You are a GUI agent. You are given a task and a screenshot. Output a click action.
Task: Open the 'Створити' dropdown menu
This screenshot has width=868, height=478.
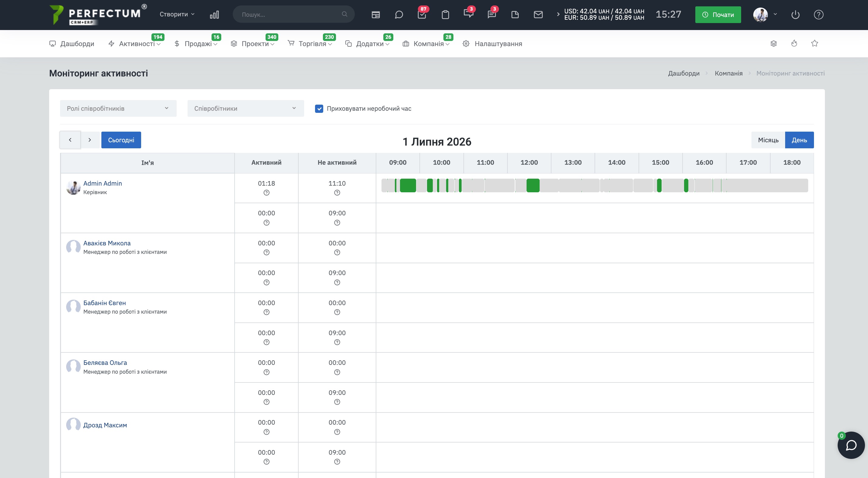177,14
